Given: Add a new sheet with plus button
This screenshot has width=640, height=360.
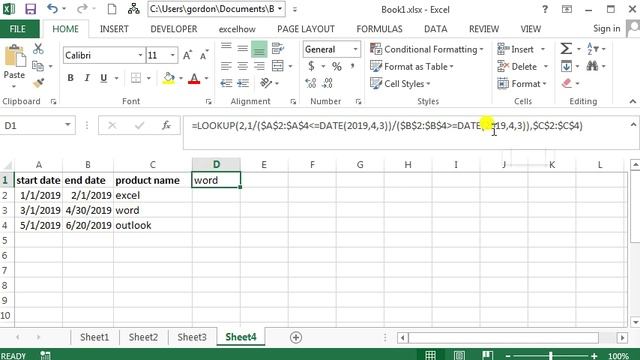Looking at the screenshot, I should pos(296,338).
